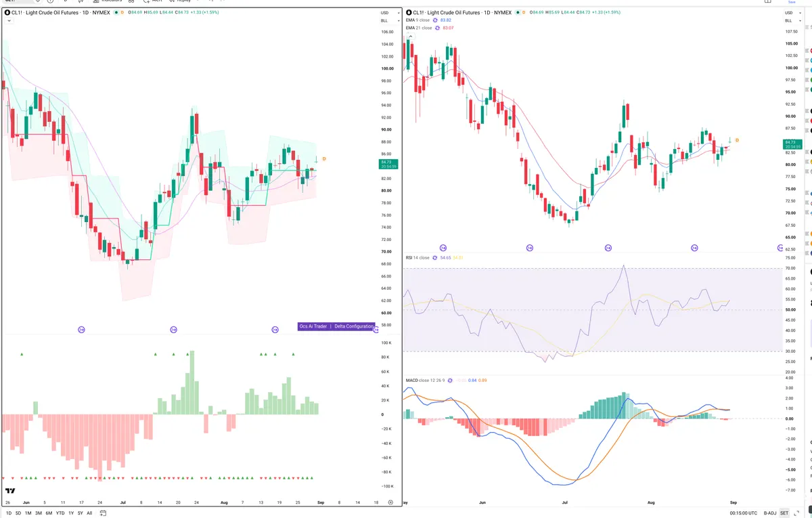Toggle B-ADJ back-adjustment option
812x518 pixels.
770,513
